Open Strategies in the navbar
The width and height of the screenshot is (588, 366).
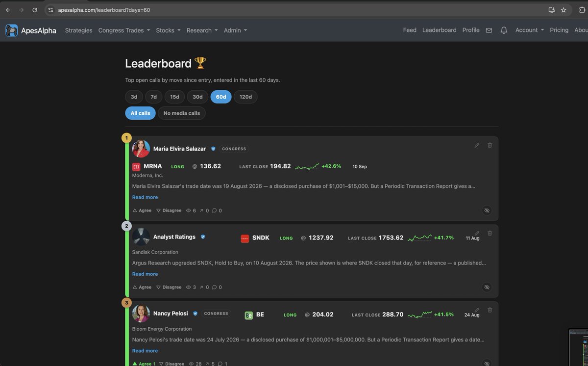[x=78, y=30]
